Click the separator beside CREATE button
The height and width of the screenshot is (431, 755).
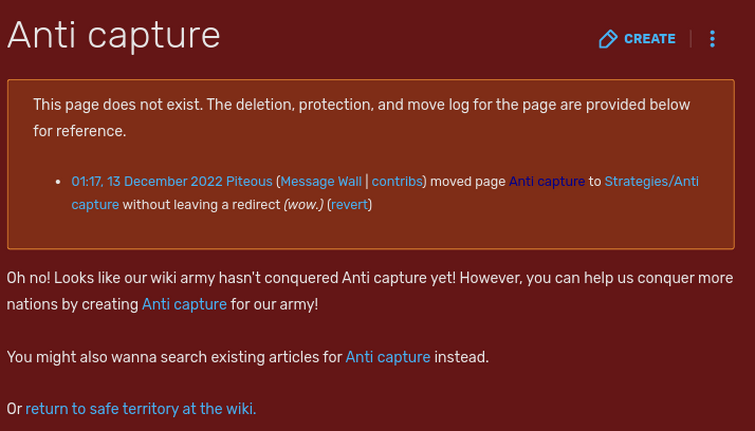coord(691,39)
